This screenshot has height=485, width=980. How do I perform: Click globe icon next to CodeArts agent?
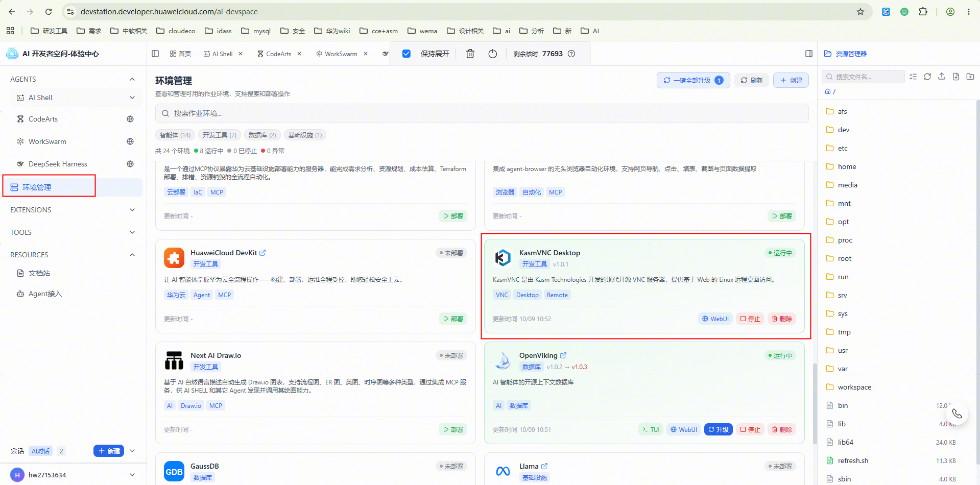click(130, 119)
